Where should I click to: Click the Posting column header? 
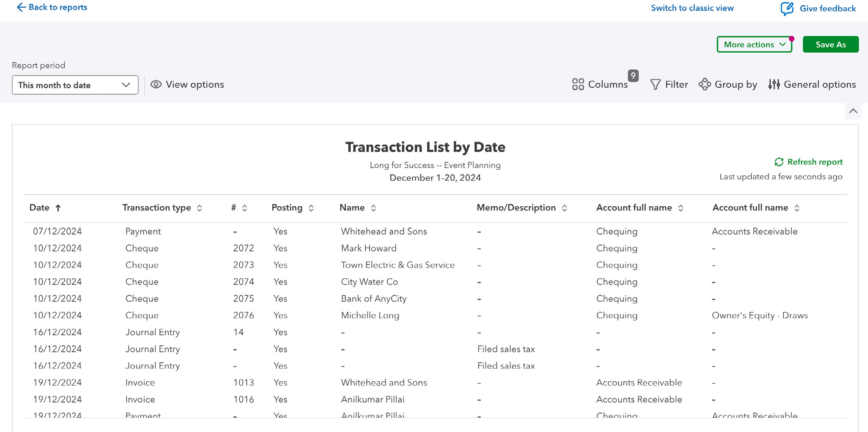(x=287, y=208)
